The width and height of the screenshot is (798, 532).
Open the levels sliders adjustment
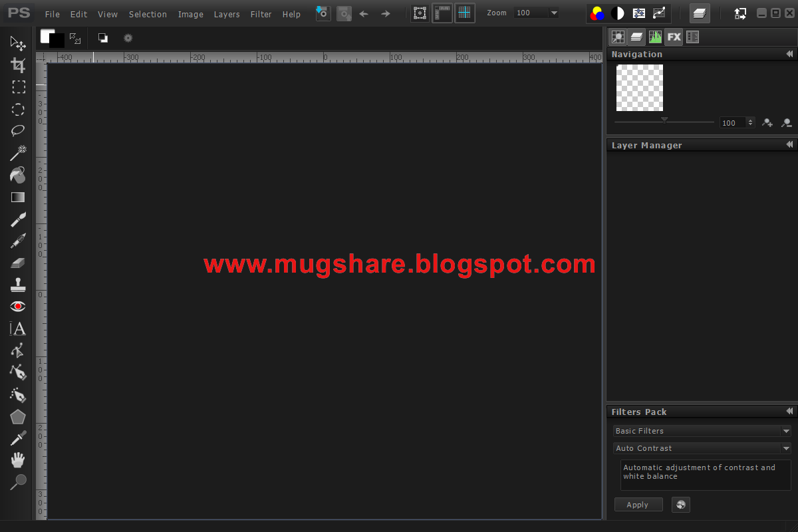point(638,13)
